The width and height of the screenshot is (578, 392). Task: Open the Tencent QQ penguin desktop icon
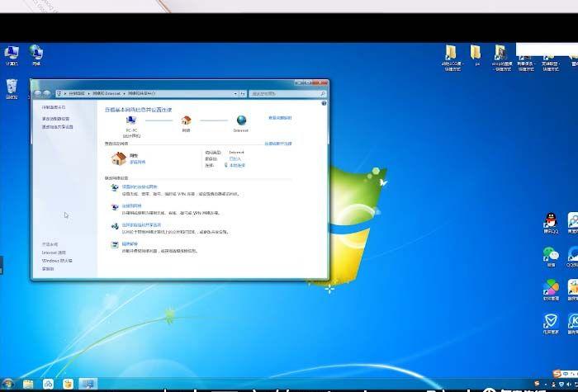(x=551, y=224)
